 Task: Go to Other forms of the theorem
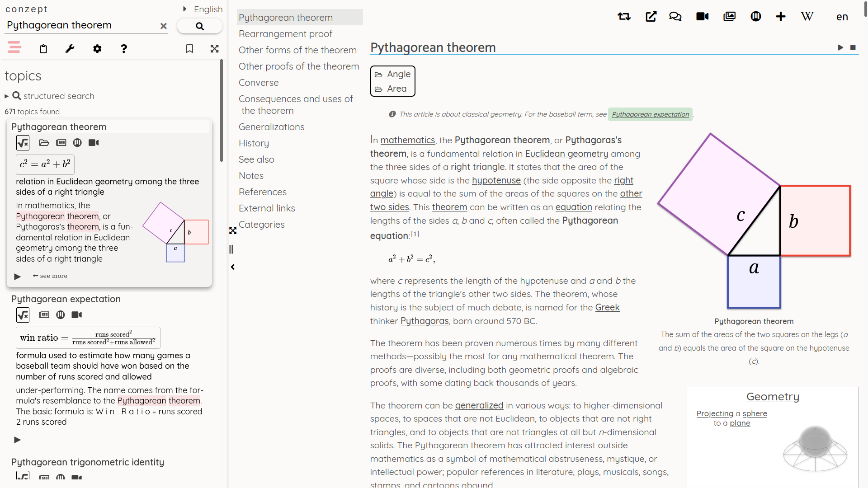[297, 50]
